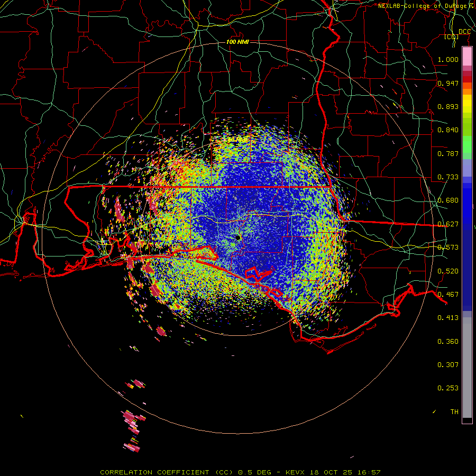Click the 0.573 legend value
Image resolution: width=476 pixels, height=476 pixels.
point(448,248)
